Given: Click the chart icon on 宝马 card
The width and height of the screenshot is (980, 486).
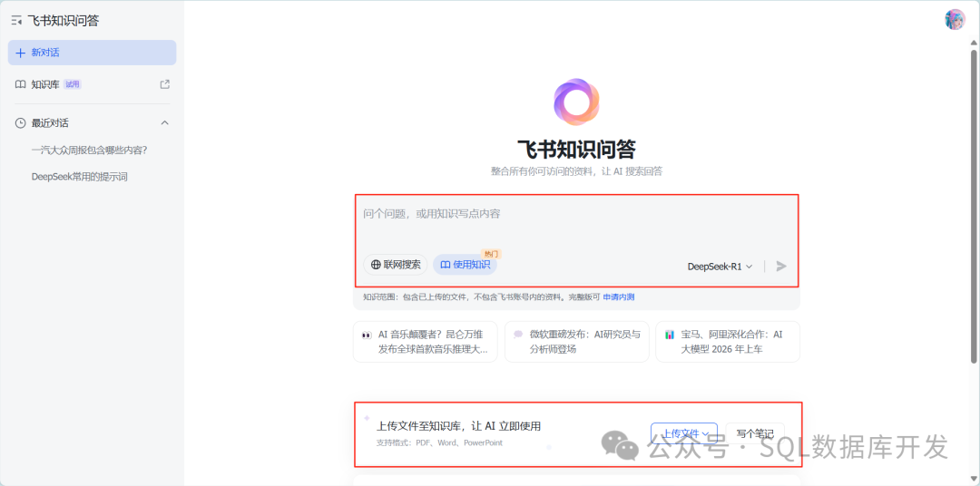Looking at the screenshot, I should pos(670,335).
